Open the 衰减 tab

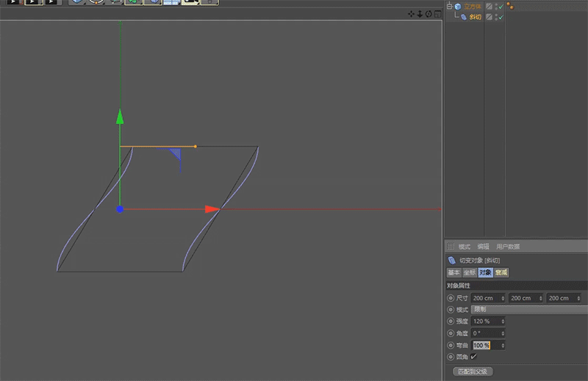point(501,272)
